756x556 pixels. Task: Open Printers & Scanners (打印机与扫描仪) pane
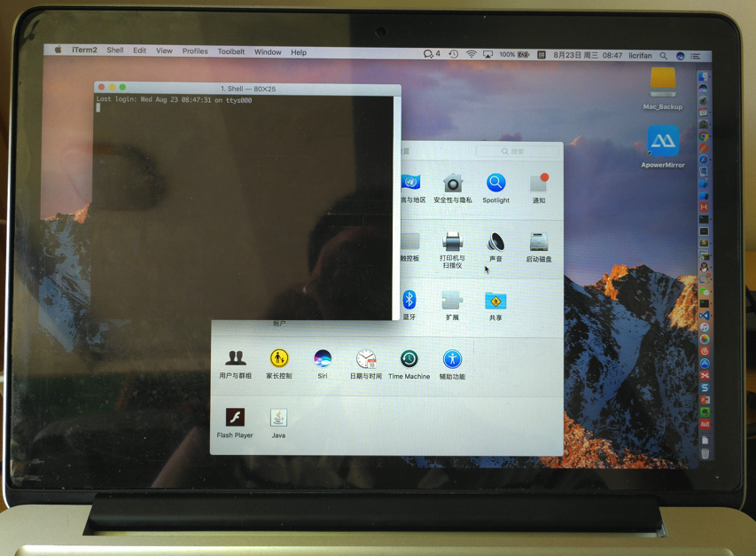452,250
